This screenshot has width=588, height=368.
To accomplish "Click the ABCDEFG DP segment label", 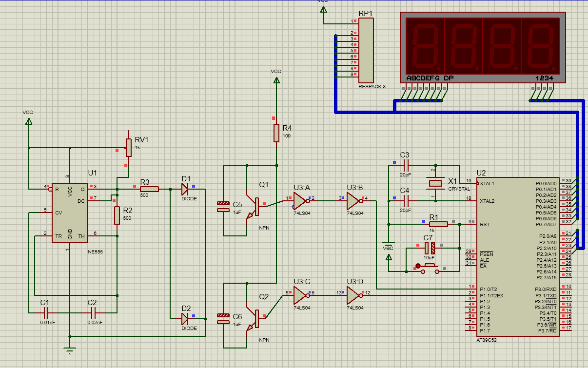I will tap(431, 78).
